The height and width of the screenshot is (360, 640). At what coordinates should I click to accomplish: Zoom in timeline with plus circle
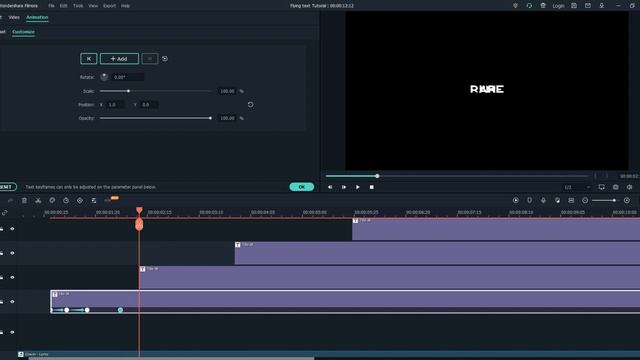[627, 200]
